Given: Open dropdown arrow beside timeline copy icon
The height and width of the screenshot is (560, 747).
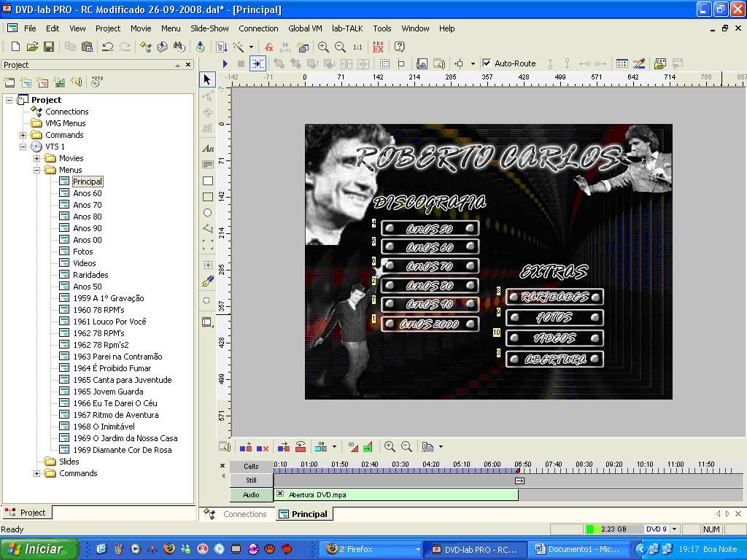Looking at the screenshot, I should click(441, 447).
